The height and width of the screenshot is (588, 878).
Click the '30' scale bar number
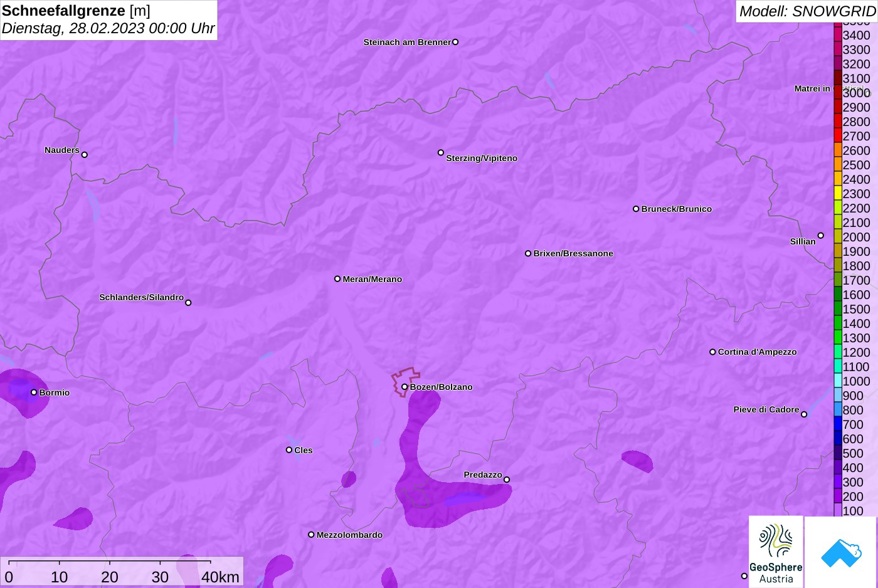160,577
